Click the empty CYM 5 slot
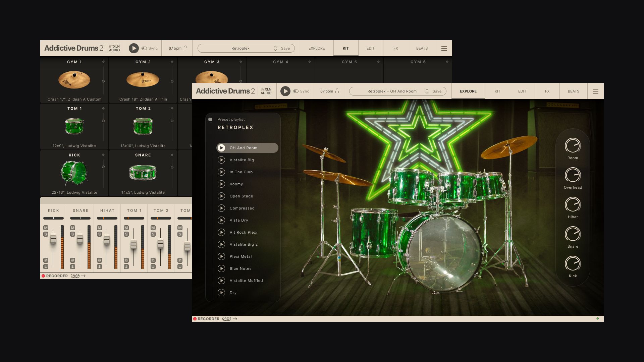 coord(349,70)
